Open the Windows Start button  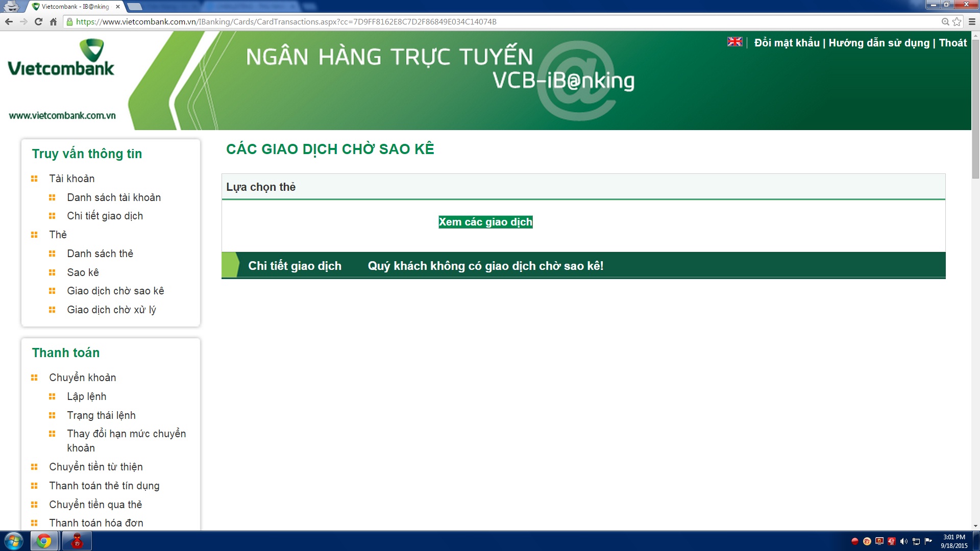[x=14, y=541]
